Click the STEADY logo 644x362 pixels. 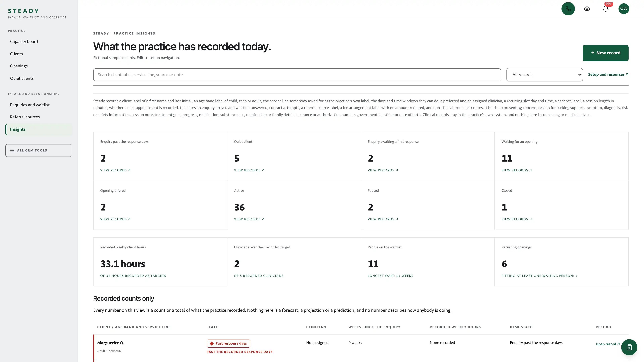(x=23, y=11)
